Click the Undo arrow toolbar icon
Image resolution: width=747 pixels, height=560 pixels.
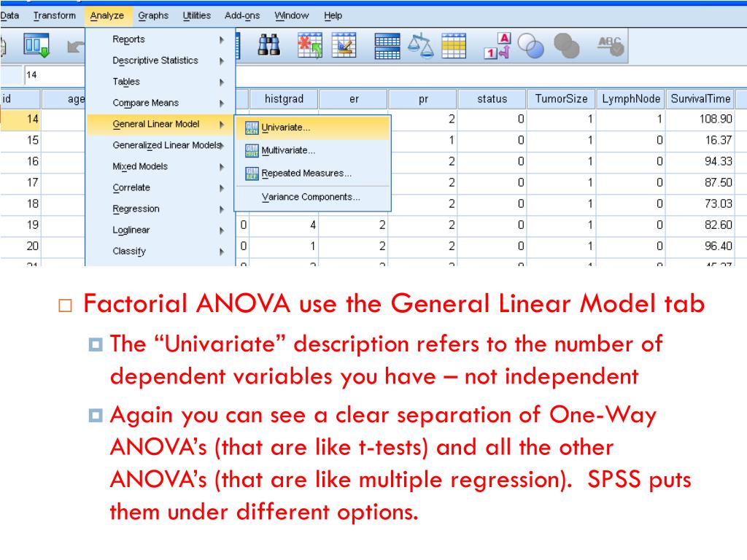[75, 47]
